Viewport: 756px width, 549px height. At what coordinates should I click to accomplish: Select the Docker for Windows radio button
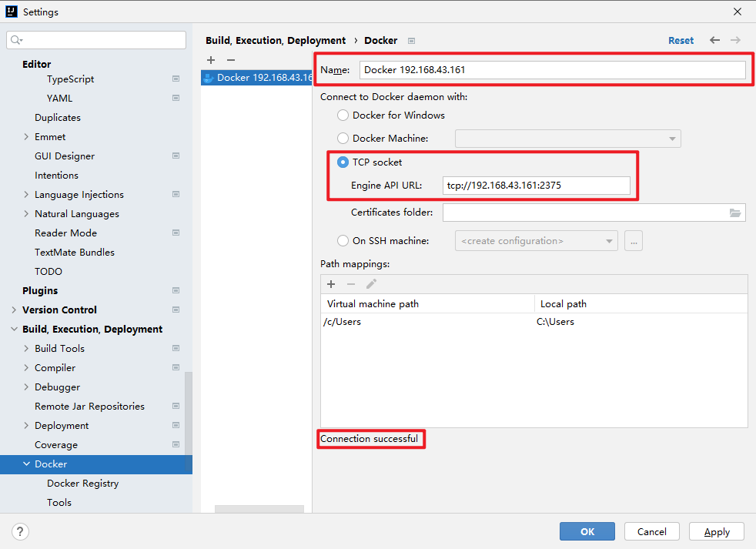coord(343,115)
